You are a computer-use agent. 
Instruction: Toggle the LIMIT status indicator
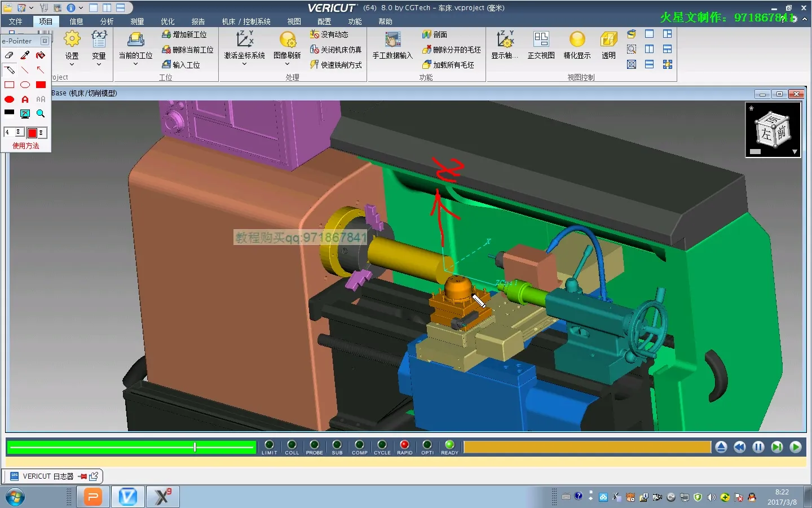(269, 445)
